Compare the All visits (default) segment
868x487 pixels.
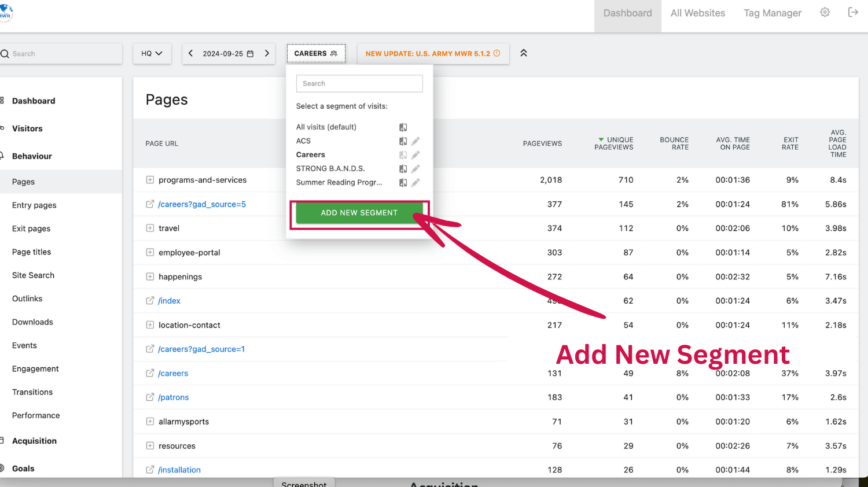click(403, 127)
